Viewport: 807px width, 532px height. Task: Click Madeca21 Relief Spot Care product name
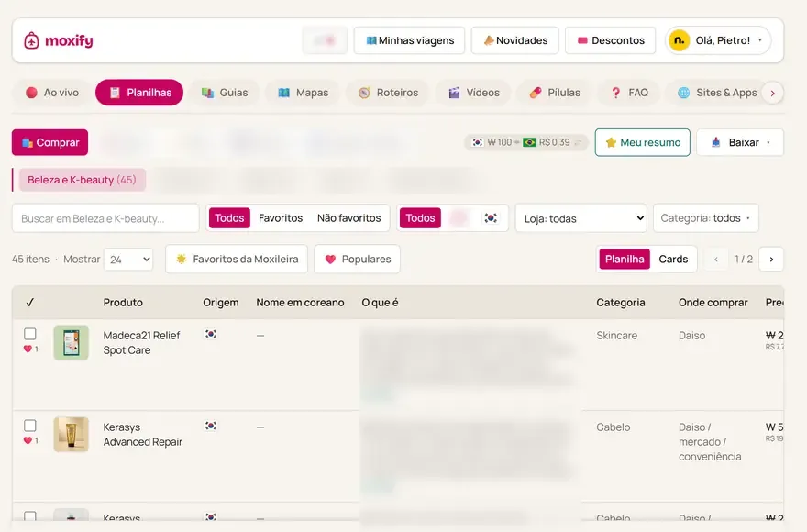141,342
